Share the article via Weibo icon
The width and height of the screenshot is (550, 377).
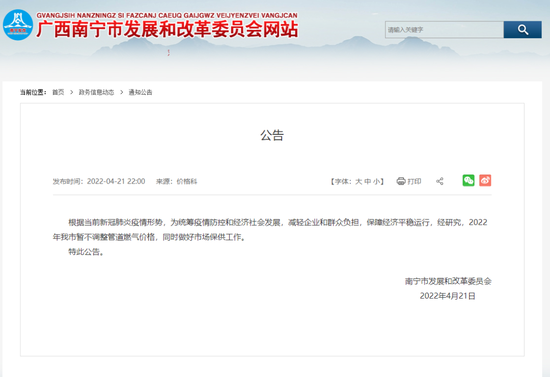(x=485, y=180)
